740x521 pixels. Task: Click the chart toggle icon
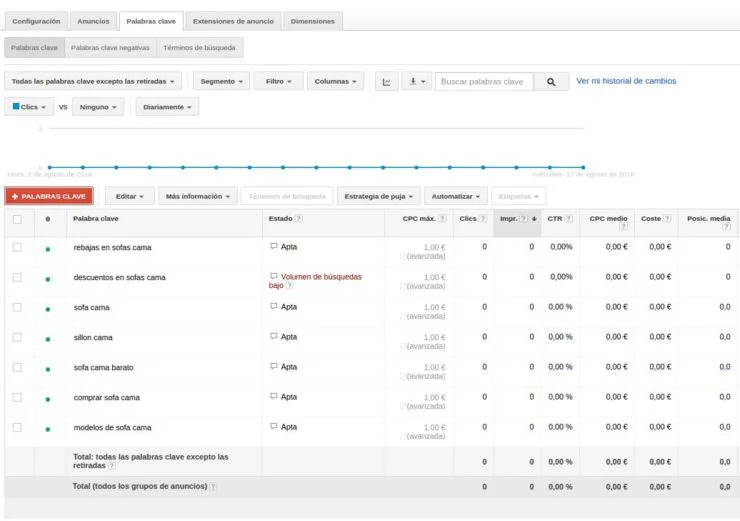(x=387, y=82)
